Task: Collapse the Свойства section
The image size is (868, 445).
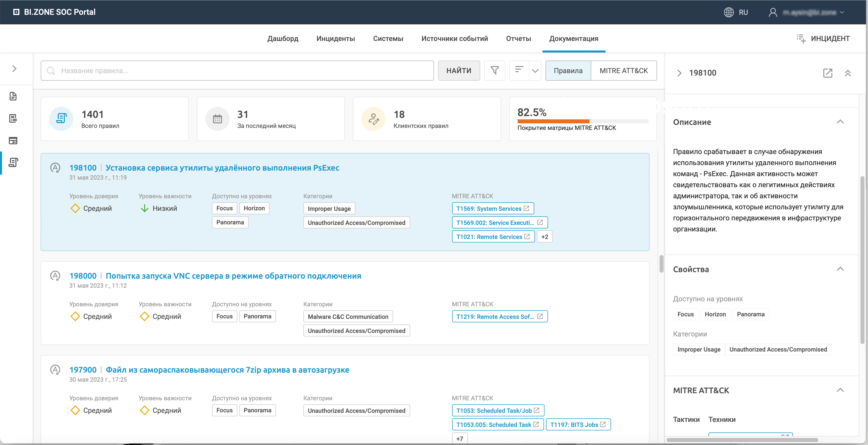Action: point(840,269)
